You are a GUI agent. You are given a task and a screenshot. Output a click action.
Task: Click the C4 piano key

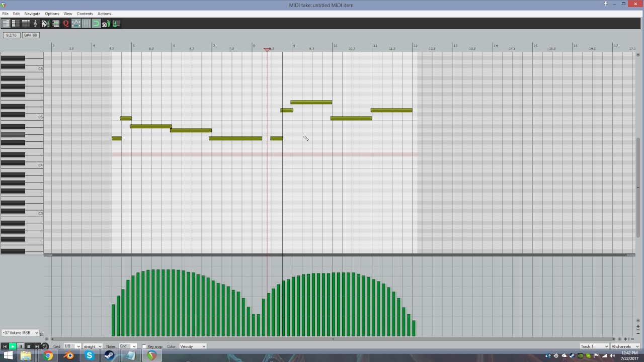33,166
